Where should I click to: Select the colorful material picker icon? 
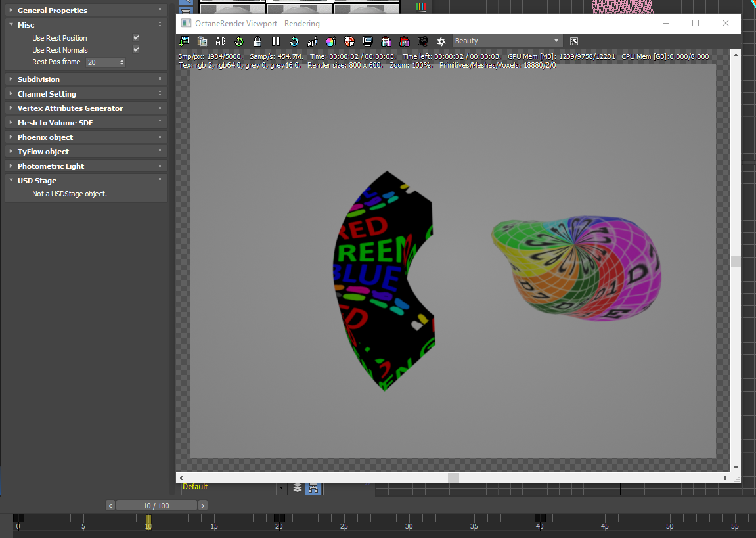331,41
